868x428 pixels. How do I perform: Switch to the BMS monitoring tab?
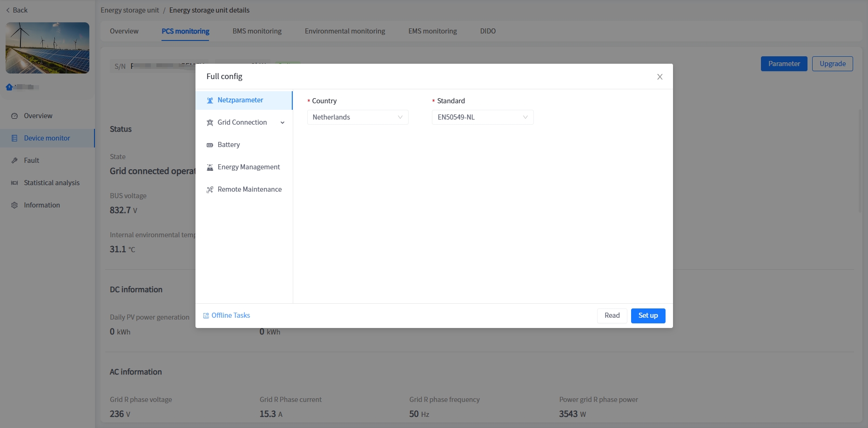(x=257, y=31)
